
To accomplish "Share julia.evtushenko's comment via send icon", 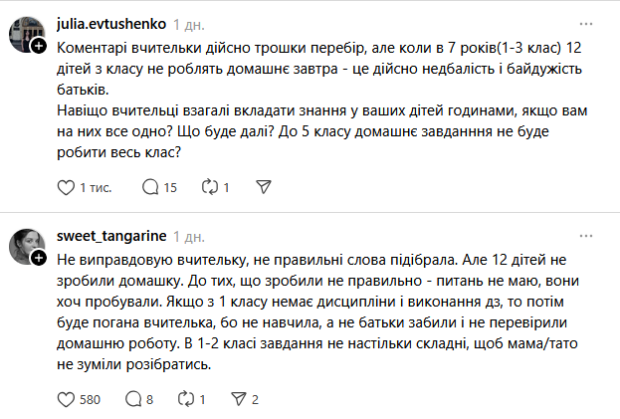I will tap(264, 187).
